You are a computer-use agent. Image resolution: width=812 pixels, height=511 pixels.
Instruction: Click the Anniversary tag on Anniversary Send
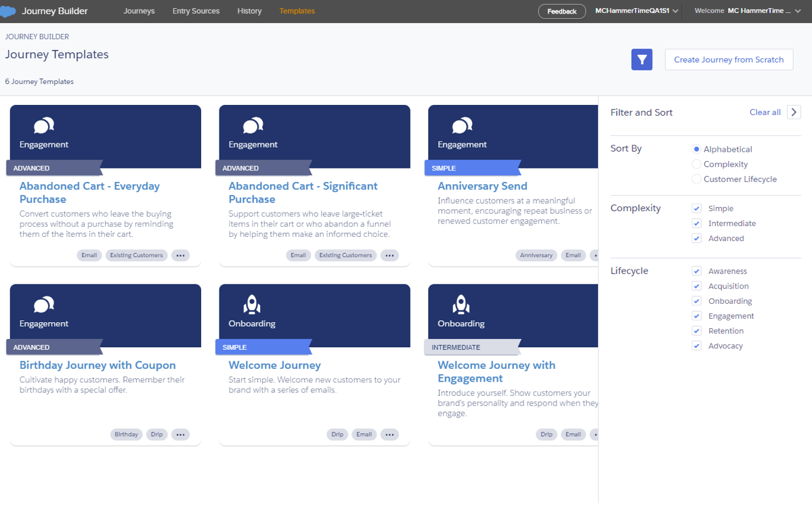point(536,255)
